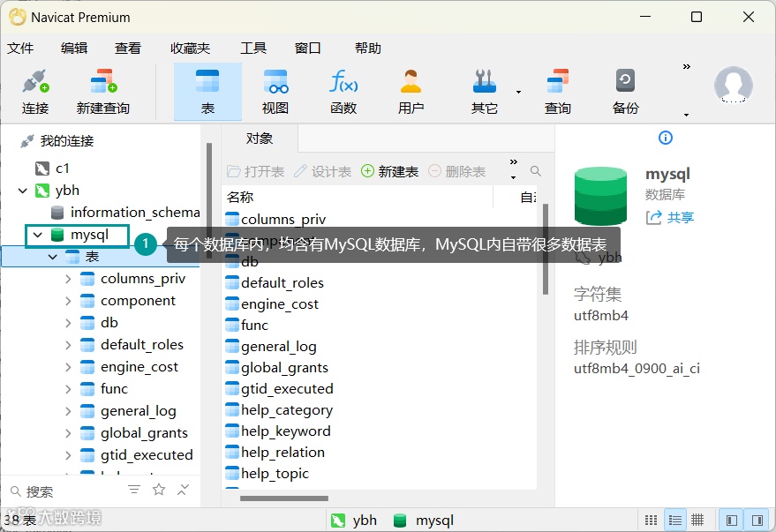776x532 pixels.
Task: Switch to icon grid view in status bar
Action: pyautogui.click(x=651, y=521)
